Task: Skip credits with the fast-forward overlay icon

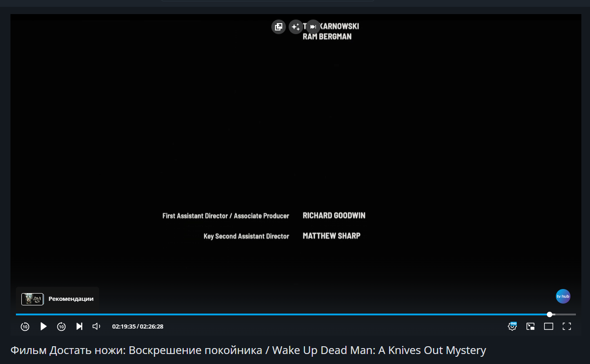Action: 313,27
